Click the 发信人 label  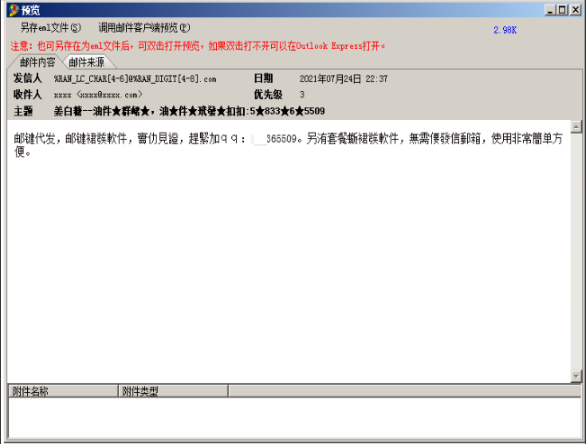pos(28,78)
